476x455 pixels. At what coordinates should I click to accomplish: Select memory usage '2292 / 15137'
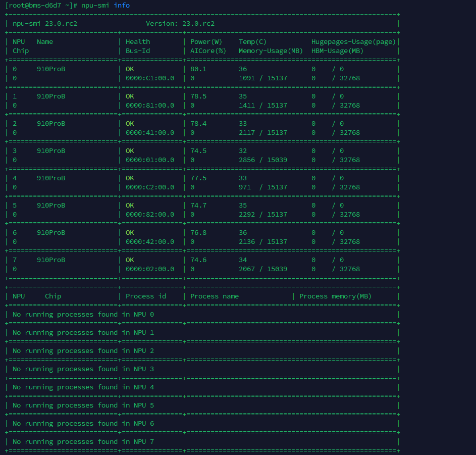pos(263,215)
